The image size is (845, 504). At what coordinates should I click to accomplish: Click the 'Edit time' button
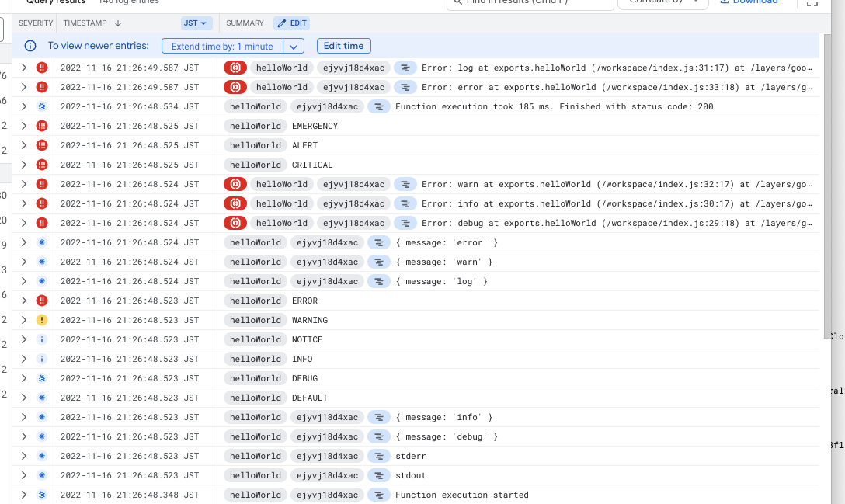coord(343,46)
